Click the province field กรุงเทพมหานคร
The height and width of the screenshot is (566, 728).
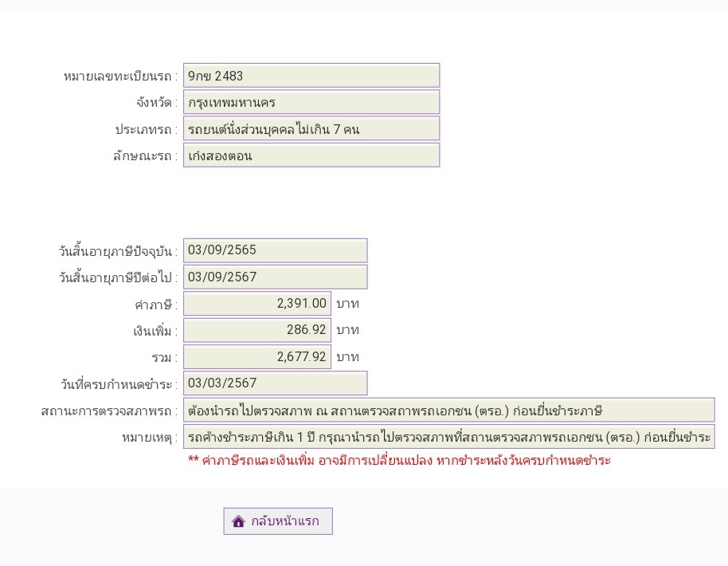(x=311, y=102)
